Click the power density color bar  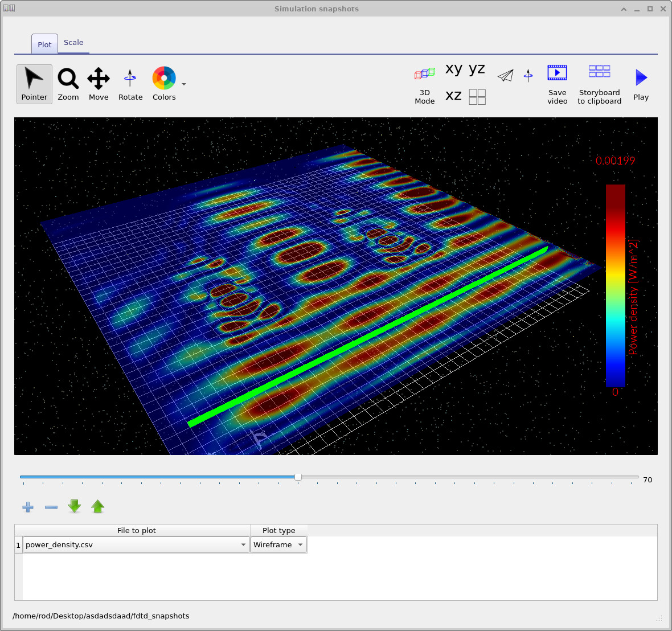(616, 285)
